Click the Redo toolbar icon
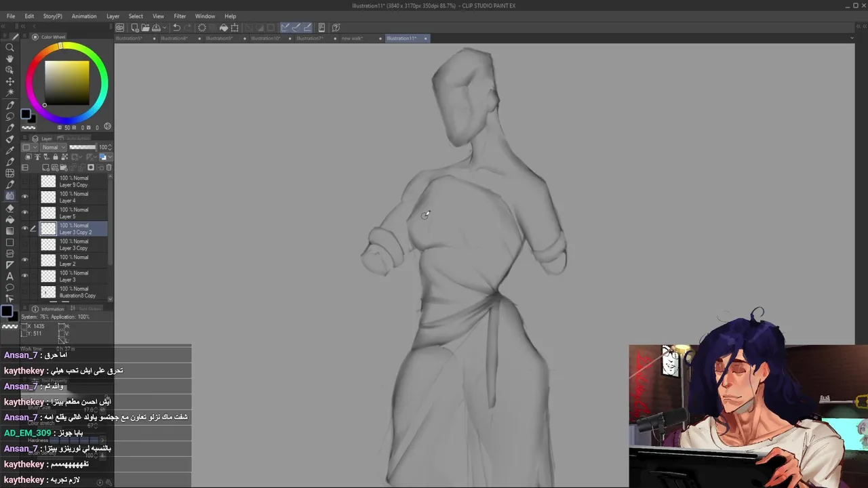The image size is (868, 488). (187, 28)
